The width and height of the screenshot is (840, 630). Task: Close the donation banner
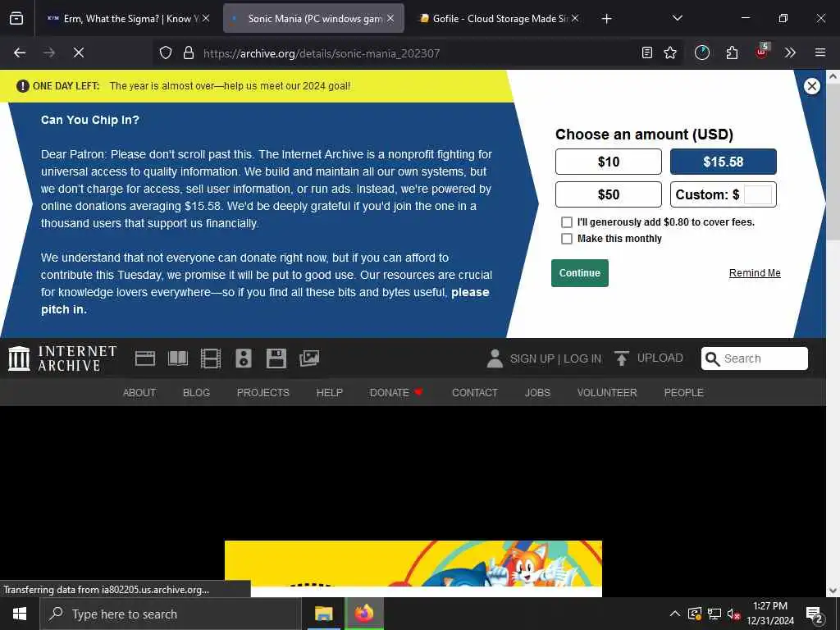coord(811,85)
